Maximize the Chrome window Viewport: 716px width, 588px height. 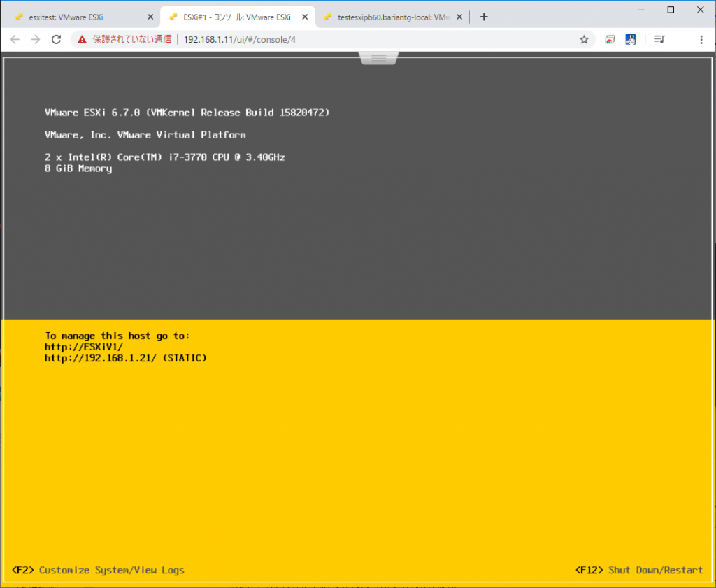(x=671, y=10)
